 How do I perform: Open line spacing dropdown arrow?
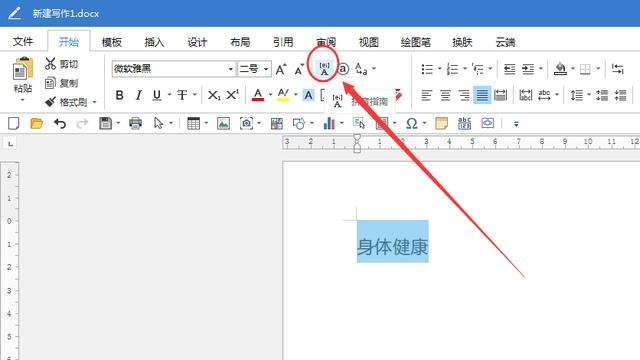(x=589, y=95)
